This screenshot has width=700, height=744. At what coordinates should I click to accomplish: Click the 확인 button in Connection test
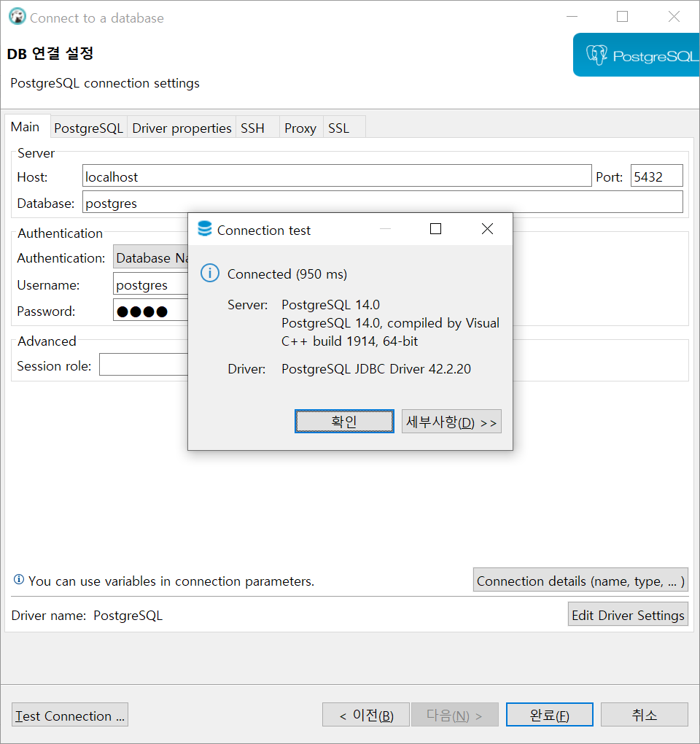point(344,422)
